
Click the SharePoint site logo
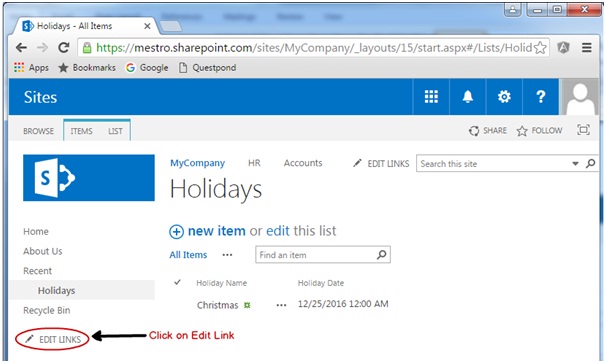89,178
